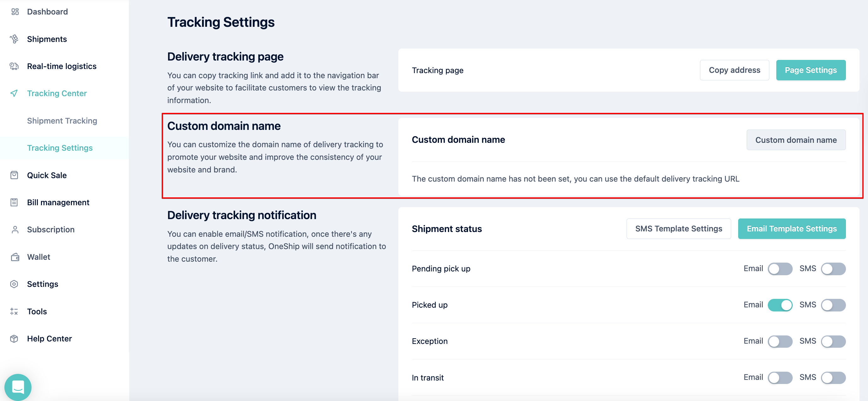Open Subscription menu item
868x401 pixels.
coord(51,230)
